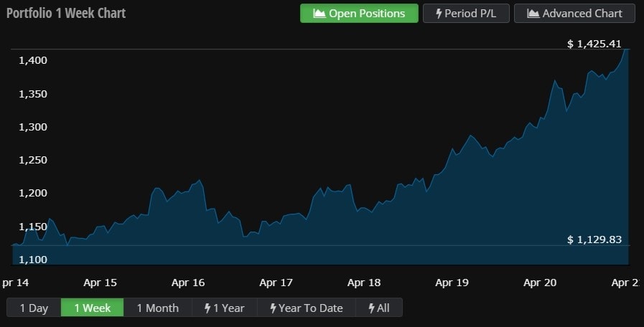
Task: Click the lightning bolt icon beside Period P/L
Action: tap(439, 14)
